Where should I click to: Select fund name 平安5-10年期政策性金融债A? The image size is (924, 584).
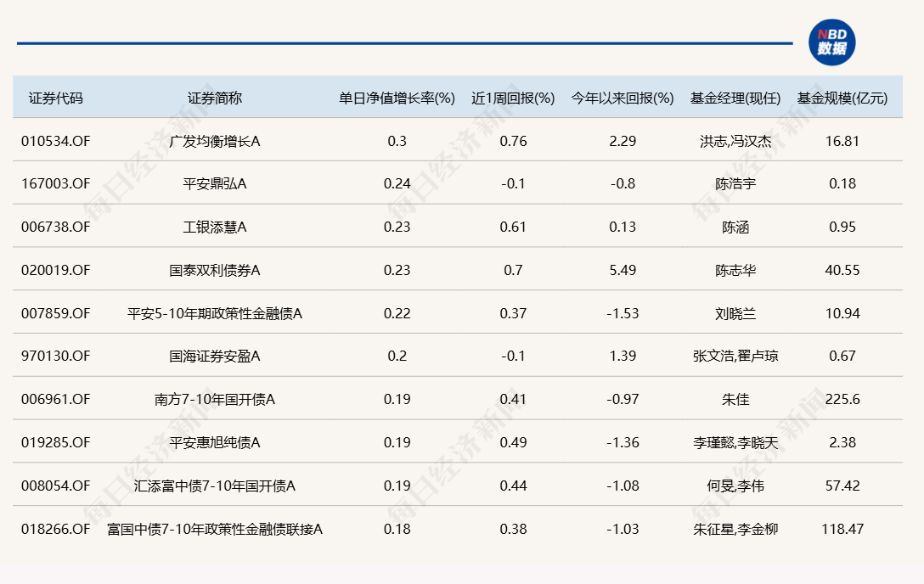215,314
